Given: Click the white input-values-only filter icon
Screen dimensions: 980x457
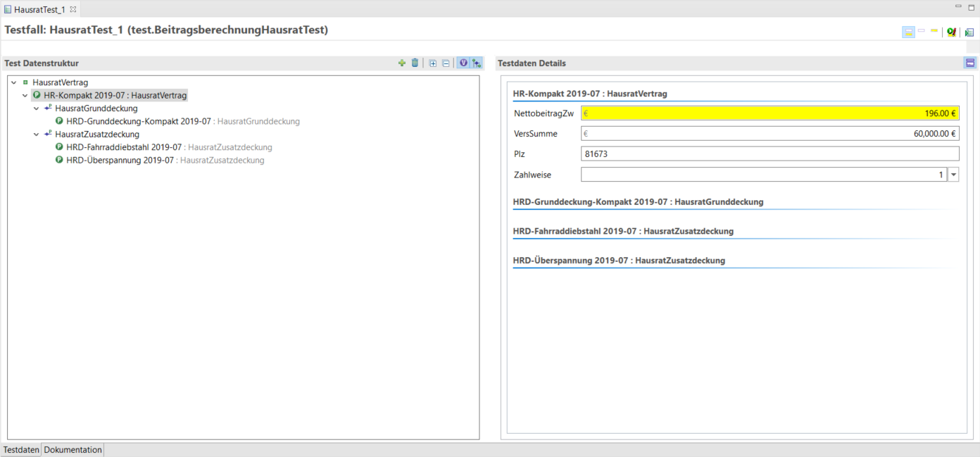Looking at the screenshot, I should click(922, 31).
